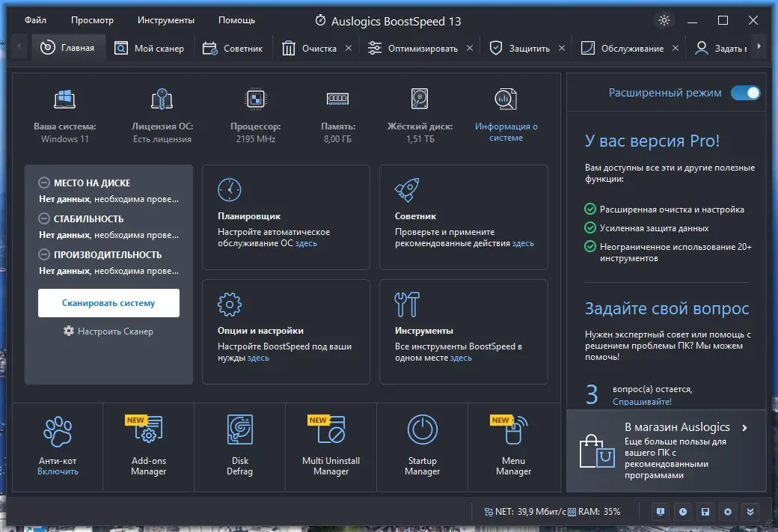Switch to the Оптимизировать tab
The height and width of the screenshot is (532, 778).
413,48
